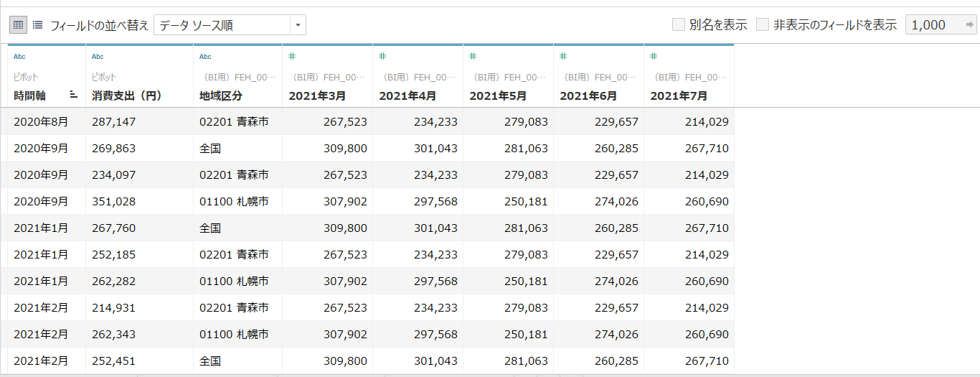Switch to the data grid view icon

19,25
